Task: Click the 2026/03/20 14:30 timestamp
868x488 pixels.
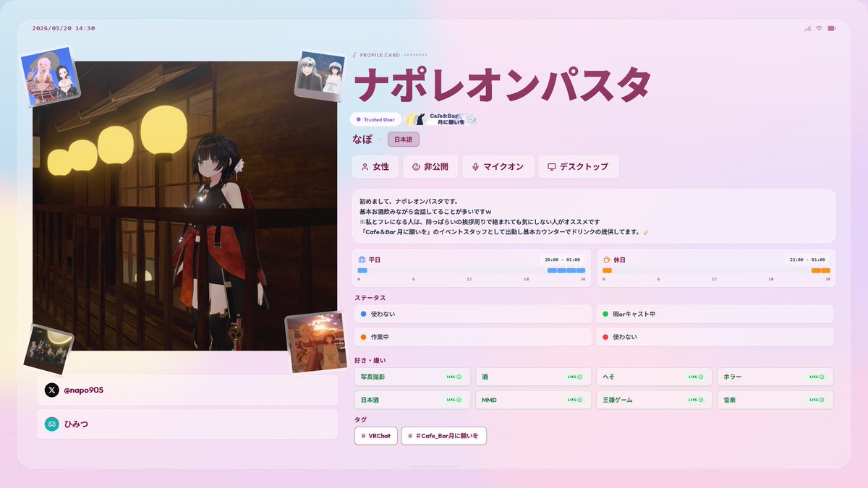Action: (x=64, y=28)
